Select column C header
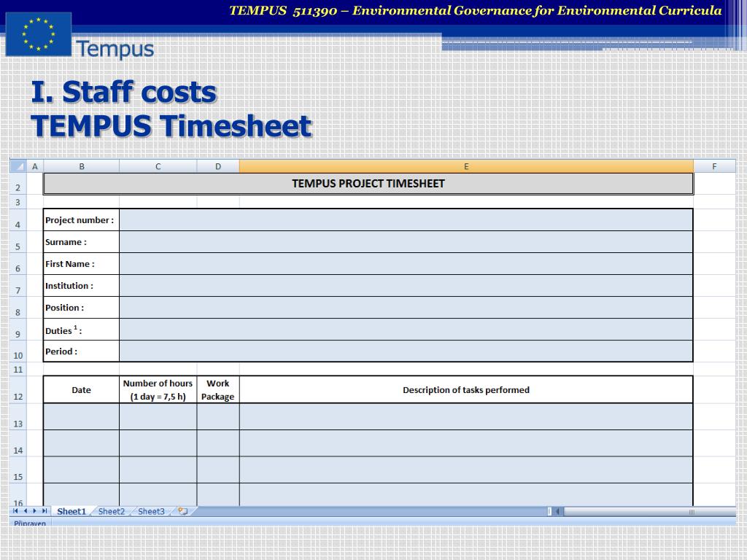 click(158, 166)
